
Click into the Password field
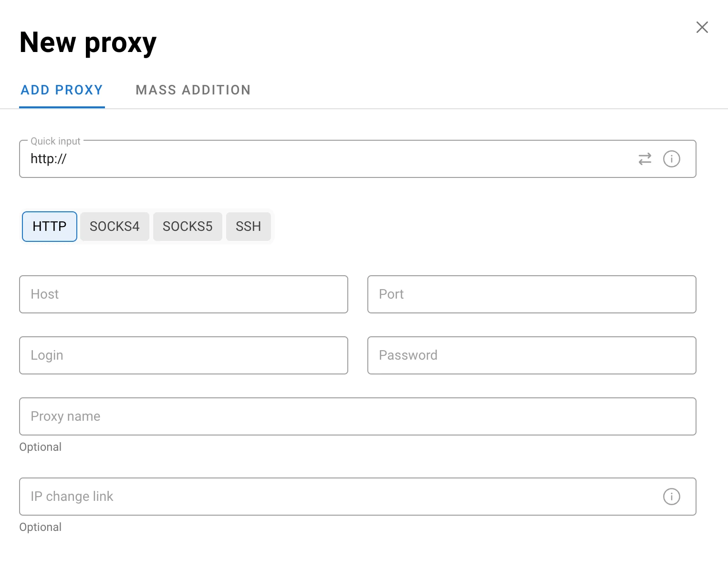click(532, 355)
